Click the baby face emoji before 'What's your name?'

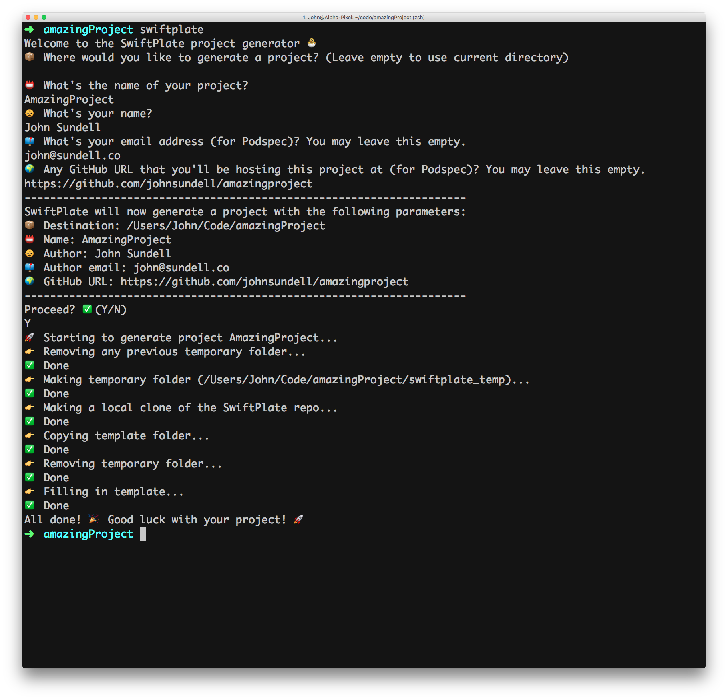[30, 113]
